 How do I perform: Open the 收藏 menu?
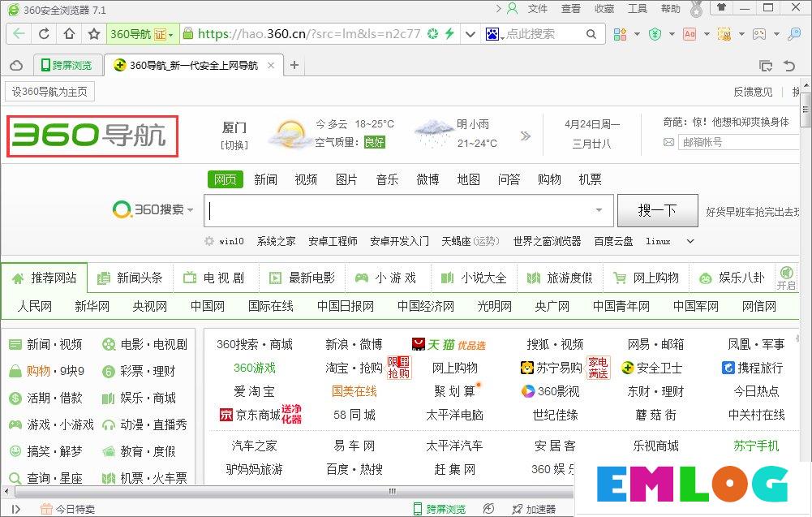tap(604, 9)
